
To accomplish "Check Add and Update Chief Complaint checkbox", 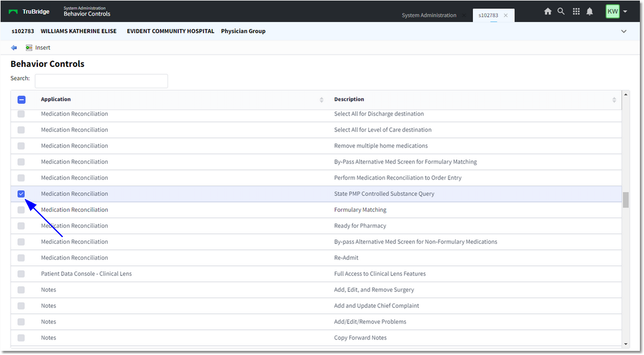I will (21, 306).
